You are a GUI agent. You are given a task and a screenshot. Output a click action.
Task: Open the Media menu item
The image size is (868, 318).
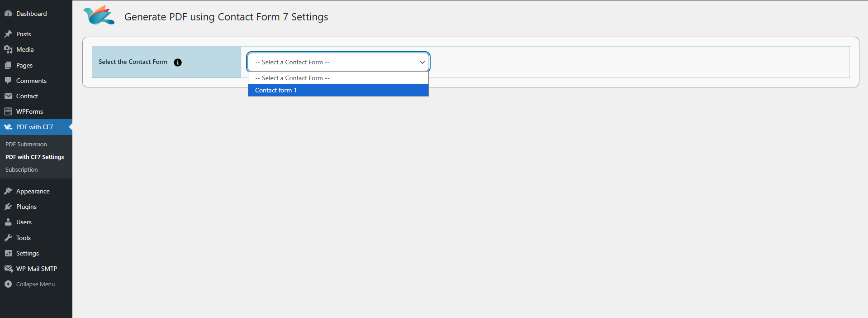[25, 49]
